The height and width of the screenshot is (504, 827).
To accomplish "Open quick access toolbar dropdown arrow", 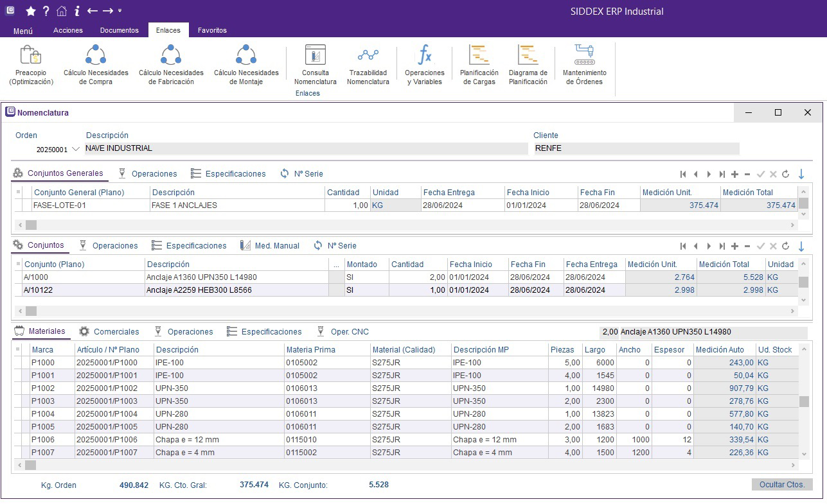I will tap(120, 11).
